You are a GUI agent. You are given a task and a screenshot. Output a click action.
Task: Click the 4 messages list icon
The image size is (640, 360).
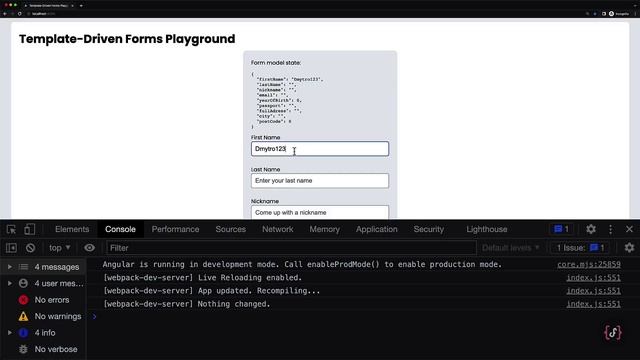(x=23, y=267)
